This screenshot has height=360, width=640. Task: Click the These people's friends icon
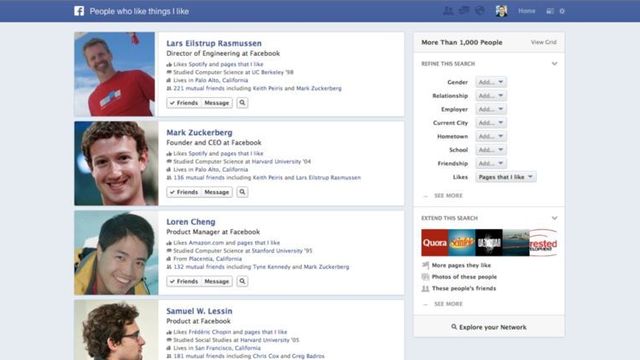point(425,288)
